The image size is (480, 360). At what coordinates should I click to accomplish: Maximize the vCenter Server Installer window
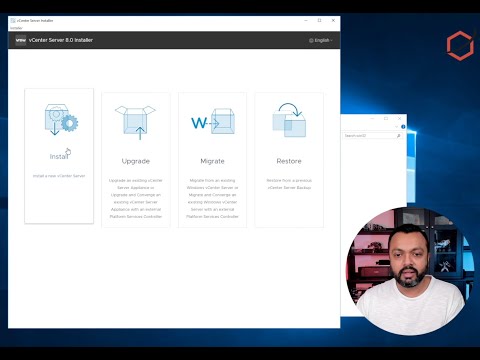(x=319, y=20)
